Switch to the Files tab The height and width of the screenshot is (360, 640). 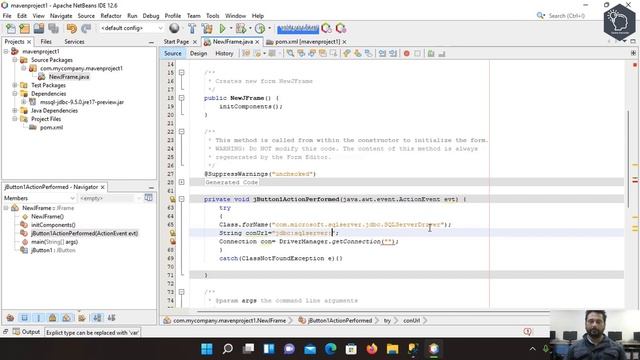coord(46,42)
